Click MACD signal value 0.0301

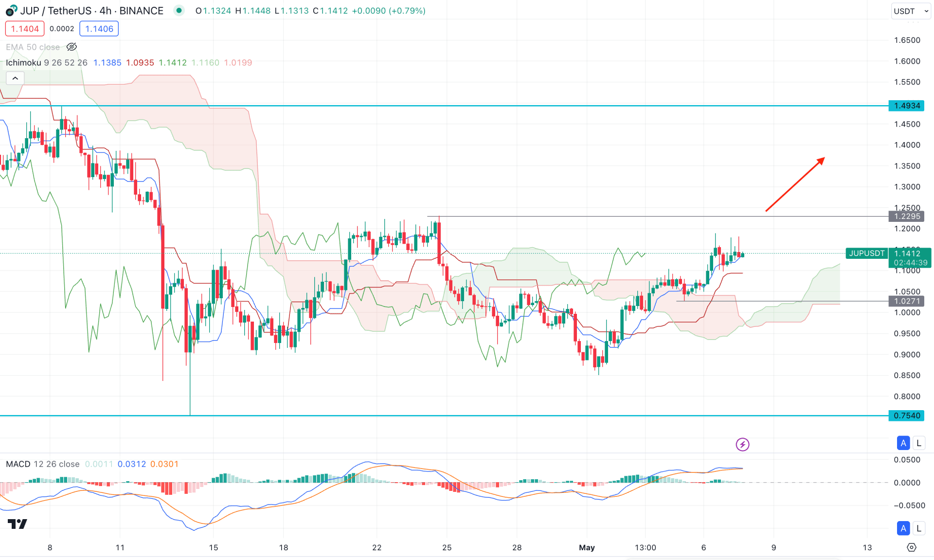point(164,464)
